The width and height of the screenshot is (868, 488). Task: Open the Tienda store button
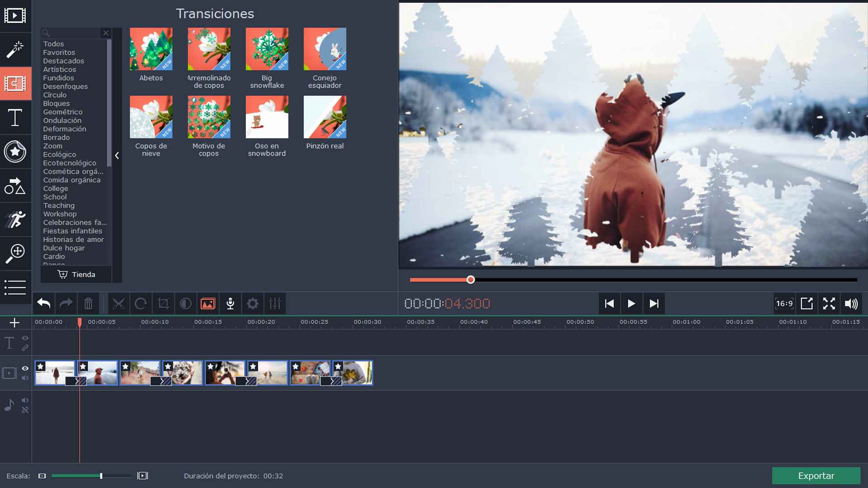pos(76,274)
